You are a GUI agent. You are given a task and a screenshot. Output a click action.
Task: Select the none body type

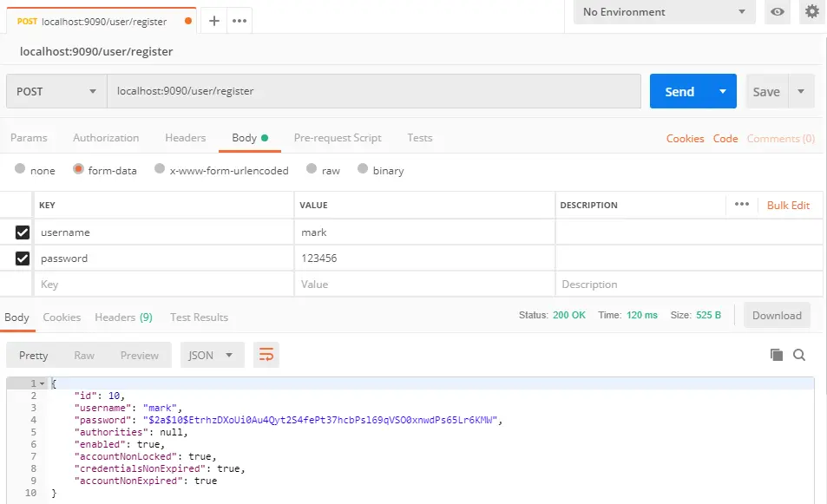pos(20,168)
